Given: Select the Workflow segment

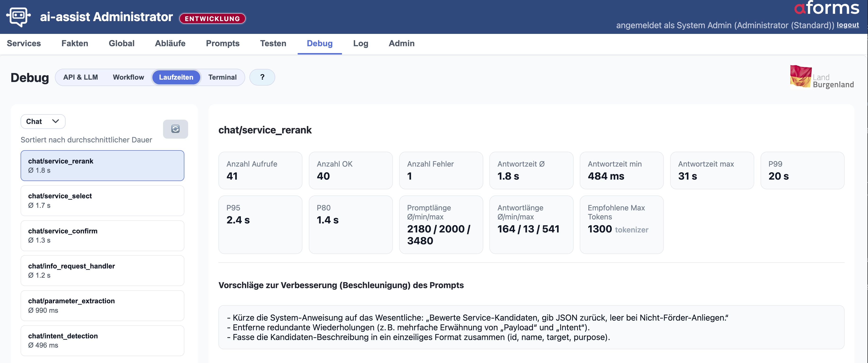Looking at the screenshot, I should click(128, 77).
